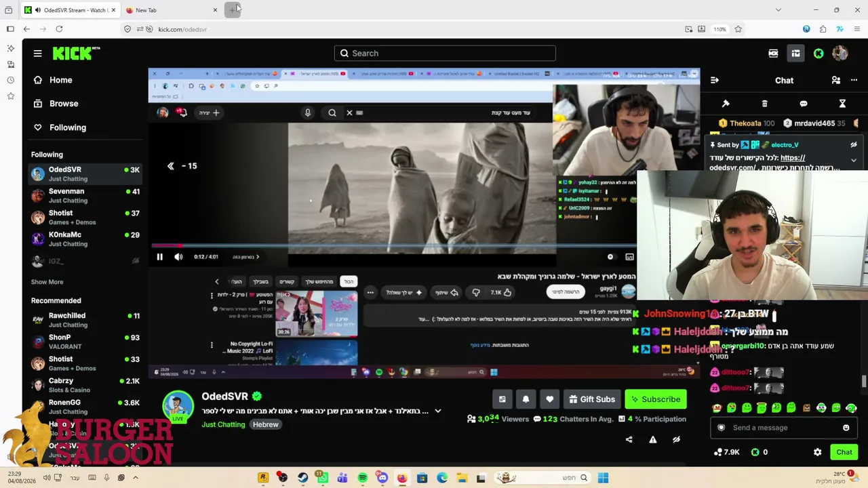Toggle the stream stats visibility eye
This screenshot has height=488, width=868.
tap(676, 439)
